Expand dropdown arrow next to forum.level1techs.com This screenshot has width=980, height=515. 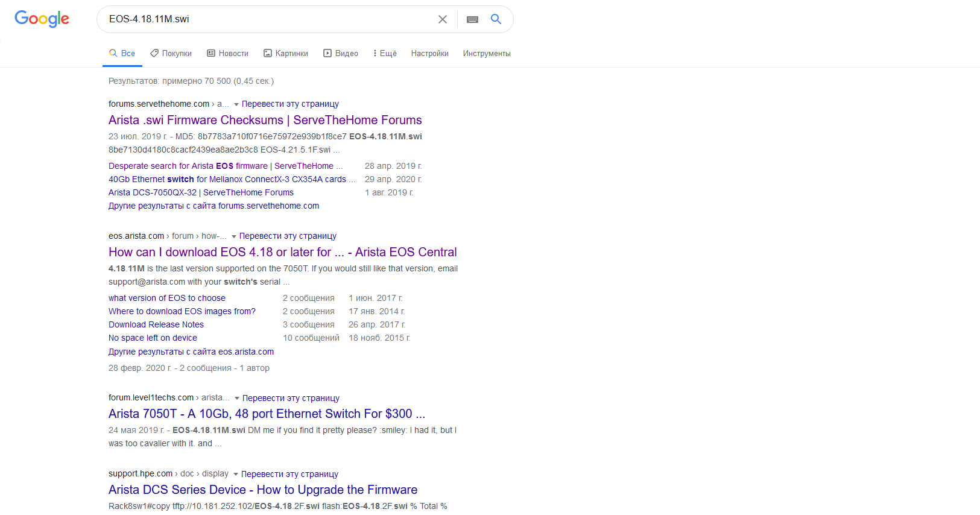tap(237, 399)
